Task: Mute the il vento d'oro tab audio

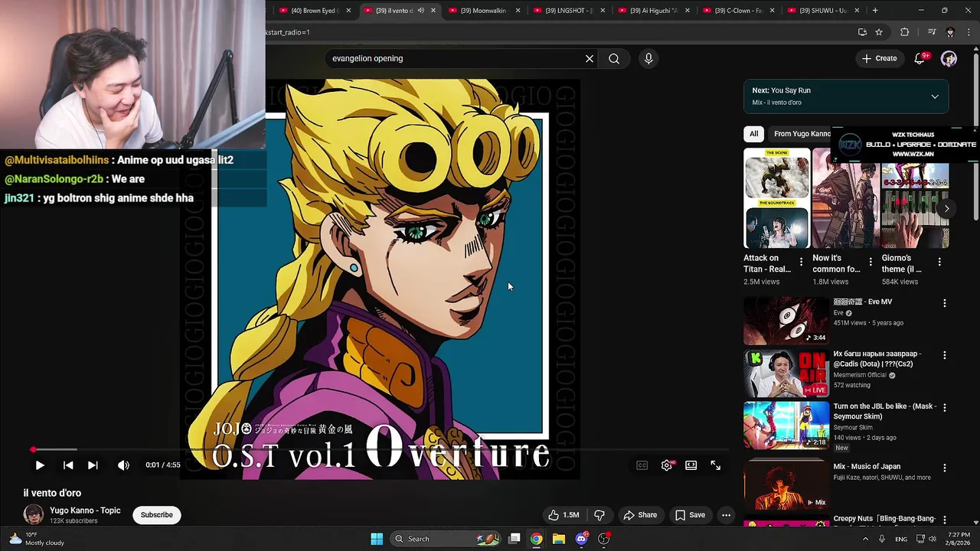Action: coord(420,11)
